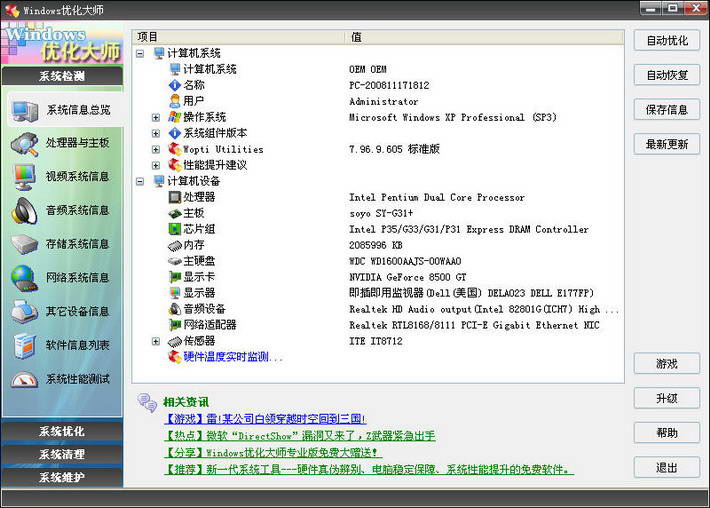The height and width of the screenshot is (508, 710).
Task: Click the 项目 column header
Action: click(239, 37)
